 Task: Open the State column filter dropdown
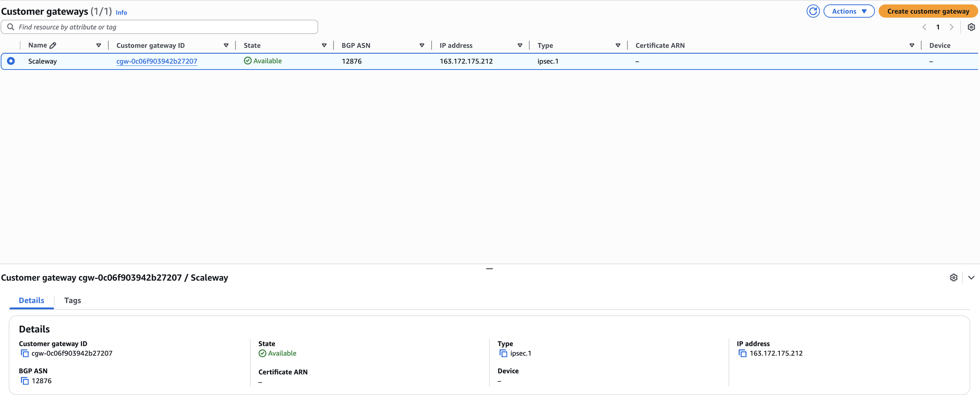(324, 45)
